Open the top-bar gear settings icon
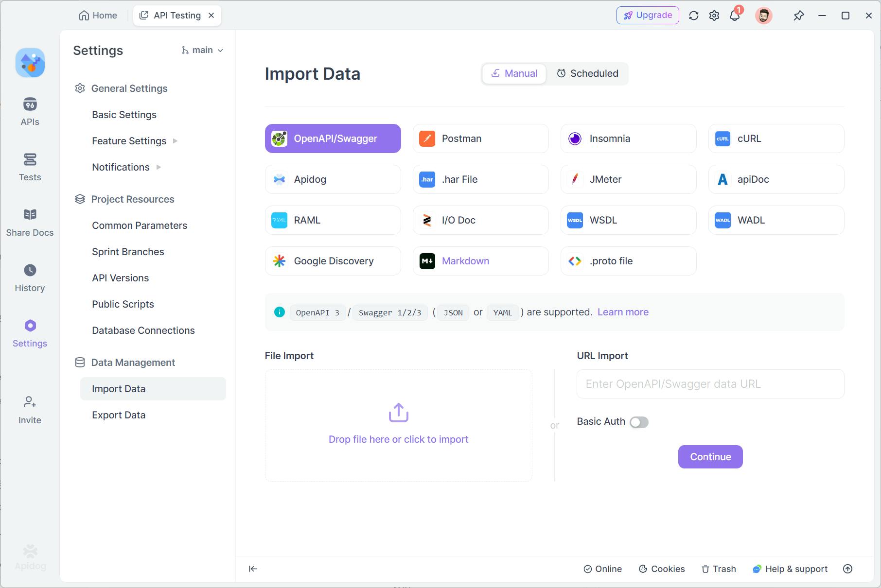Screen dimensions: 881x588 [x=714, y=16]
